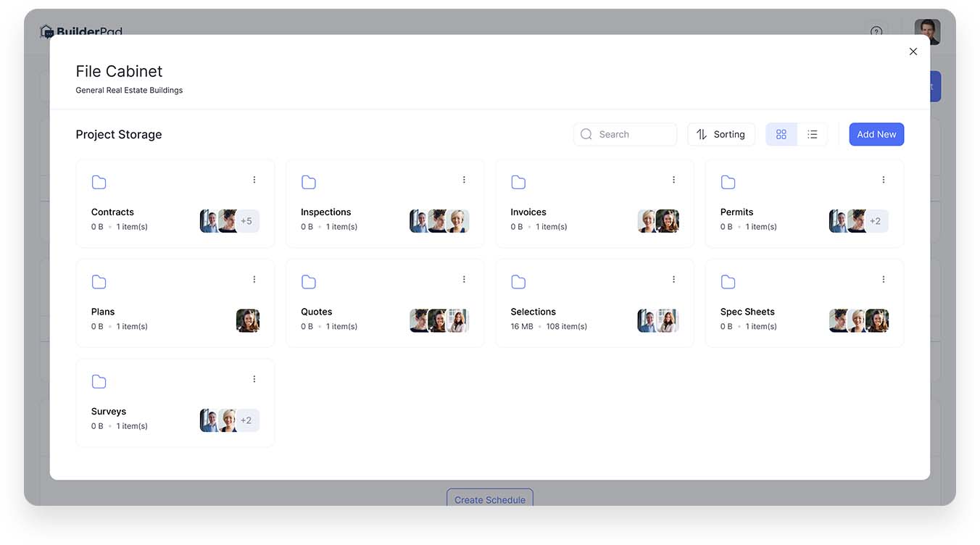Open the Contracts folder icon
This screenshot has width=980, height=545.
click(x=99, y=182)
